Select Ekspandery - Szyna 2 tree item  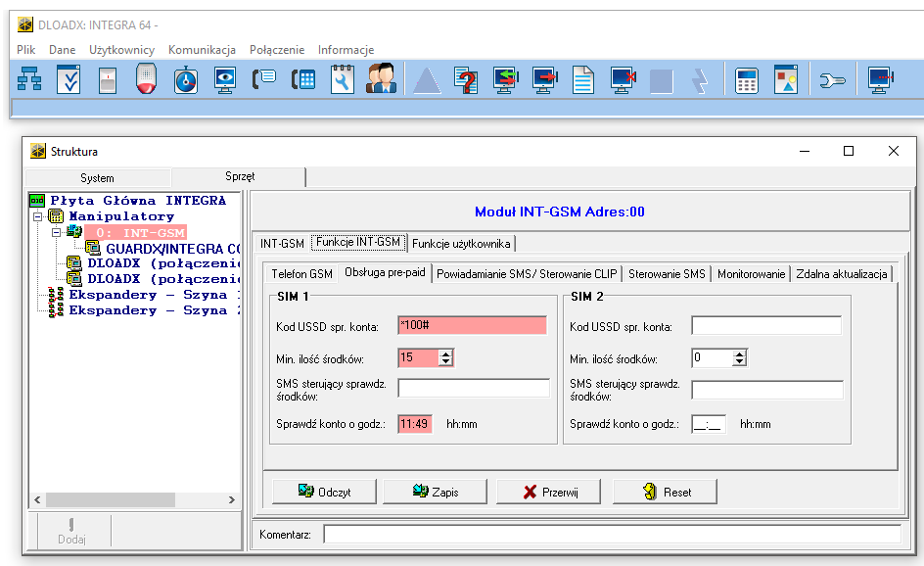pos(155,310)
